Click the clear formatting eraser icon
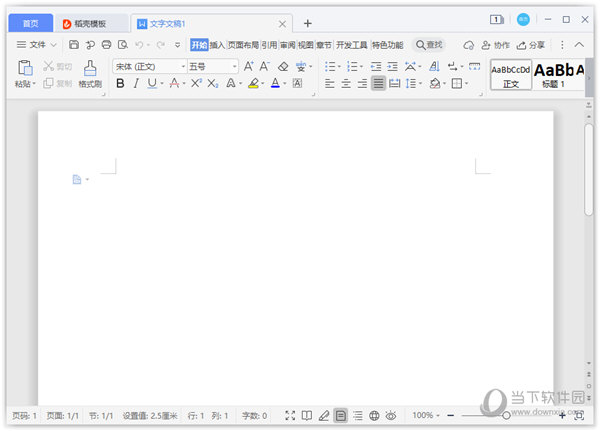Viewport: 600px width, 431px height. [283, 66]
